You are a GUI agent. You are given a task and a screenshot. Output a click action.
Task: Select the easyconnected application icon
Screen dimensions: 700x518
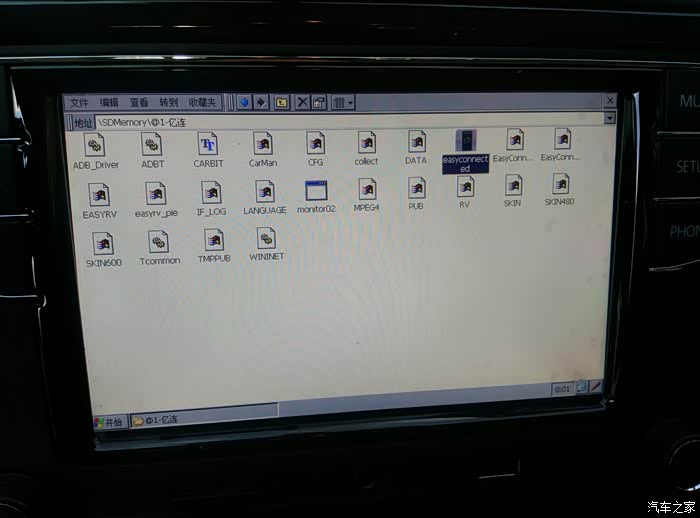coord(465,151)
